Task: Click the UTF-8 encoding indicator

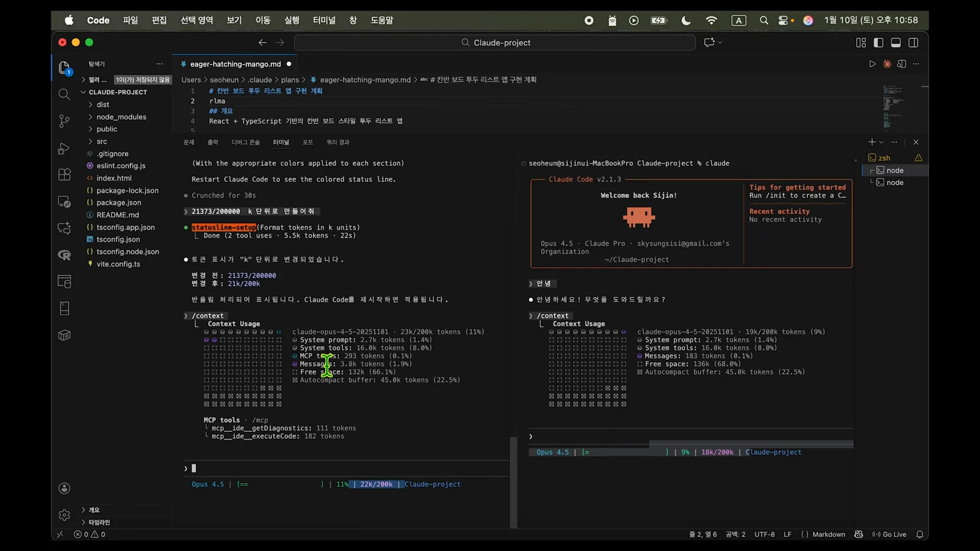Action: (764, 534)
